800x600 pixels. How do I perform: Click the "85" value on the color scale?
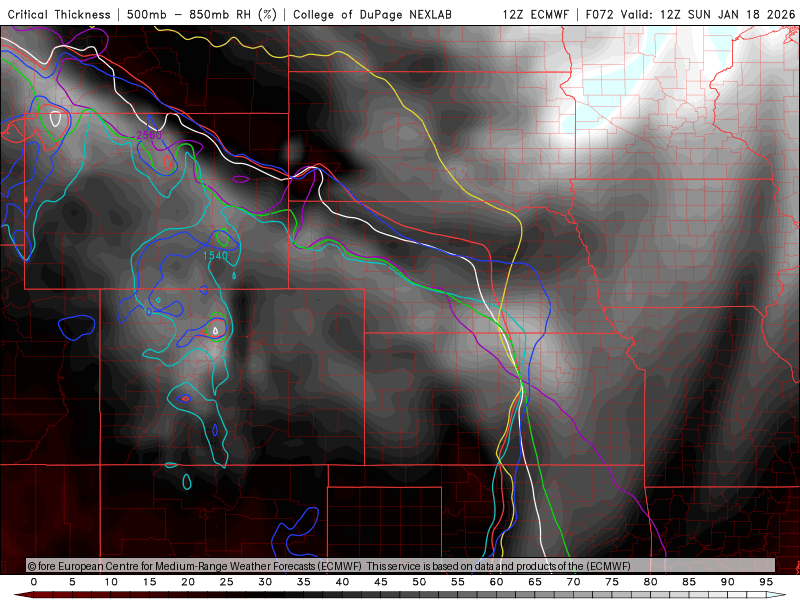[x=689, y=582]
